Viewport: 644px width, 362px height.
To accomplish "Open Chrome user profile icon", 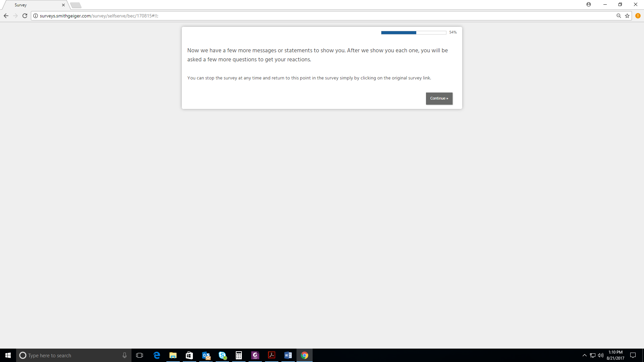I will coord(589,4).
